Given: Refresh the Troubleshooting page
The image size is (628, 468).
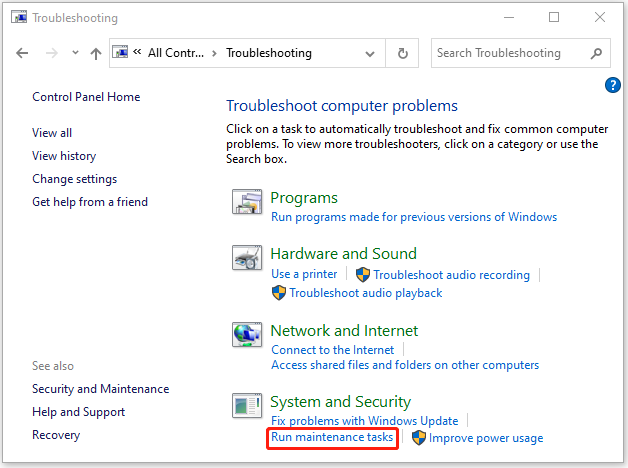Looking at the screenshot, I should pyautogui.click(x=403, y=53).
